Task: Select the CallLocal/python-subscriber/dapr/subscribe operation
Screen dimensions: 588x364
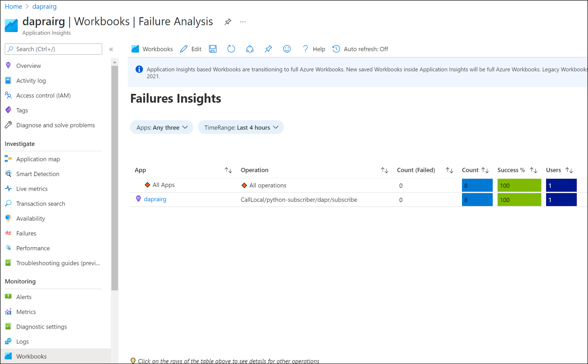Action: 299,200
